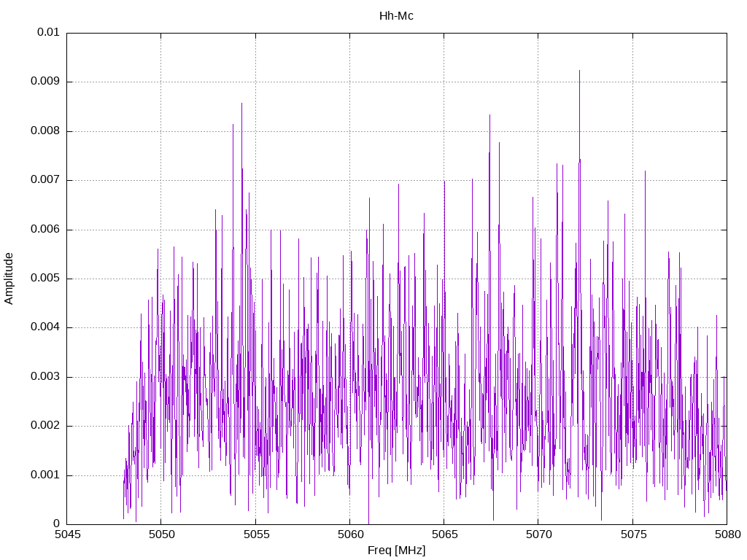Image resolution: width=747 pixels, height=560 pixels.
Task: Click the y-axis tick label 0
Action: tap(57, 524)
